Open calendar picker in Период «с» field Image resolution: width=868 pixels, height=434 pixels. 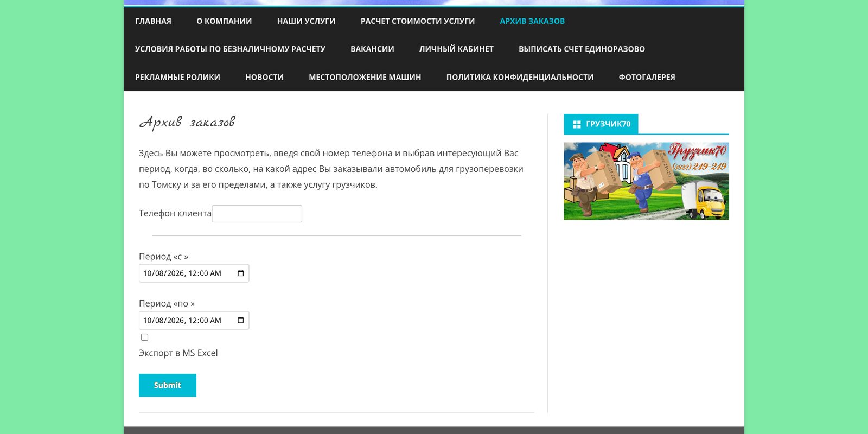click(x=241, y=273)
